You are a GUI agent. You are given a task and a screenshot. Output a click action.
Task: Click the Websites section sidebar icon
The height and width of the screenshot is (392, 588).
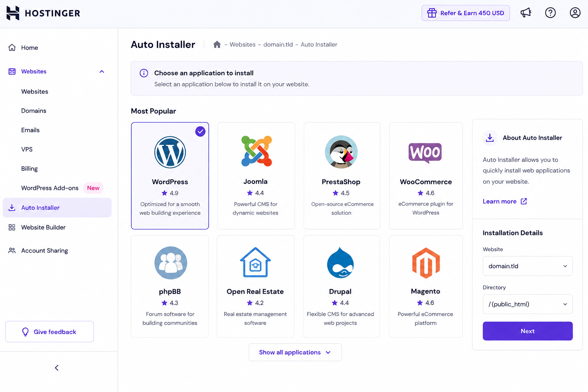12,72
